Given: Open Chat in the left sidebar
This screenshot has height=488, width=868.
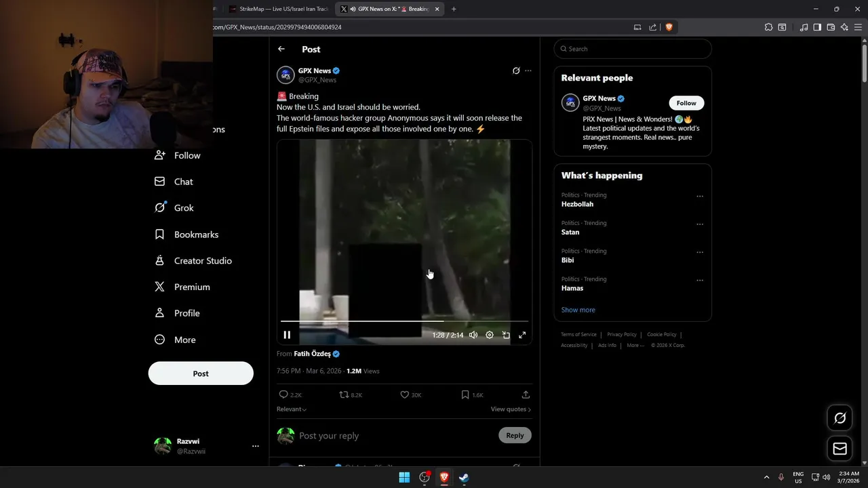Looking at the screenshot, I should (174, 182).
